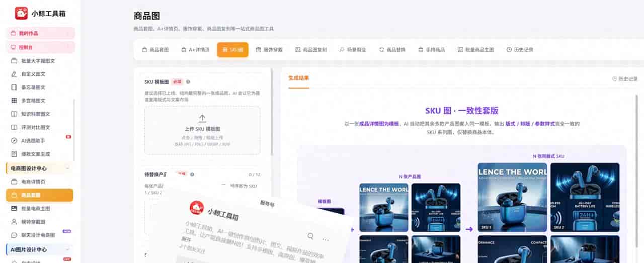Select the 批量电商主图 image icon
The height and width of the screenshot is (263, 644).
(x=14, y=208)
